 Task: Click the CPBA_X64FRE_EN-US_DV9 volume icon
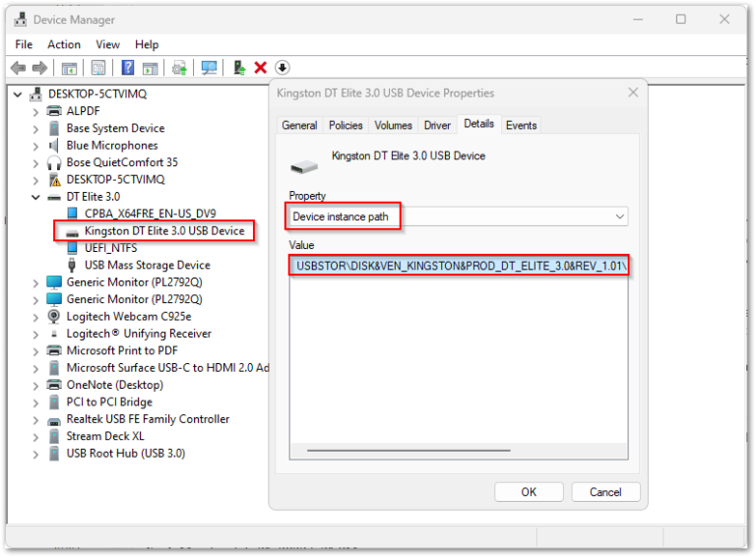coord(72,214)
